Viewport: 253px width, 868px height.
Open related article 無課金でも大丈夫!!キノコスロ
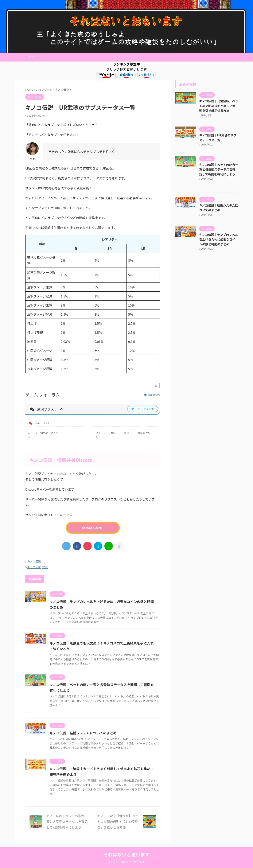pyautogui.click(x=102, y=646)
